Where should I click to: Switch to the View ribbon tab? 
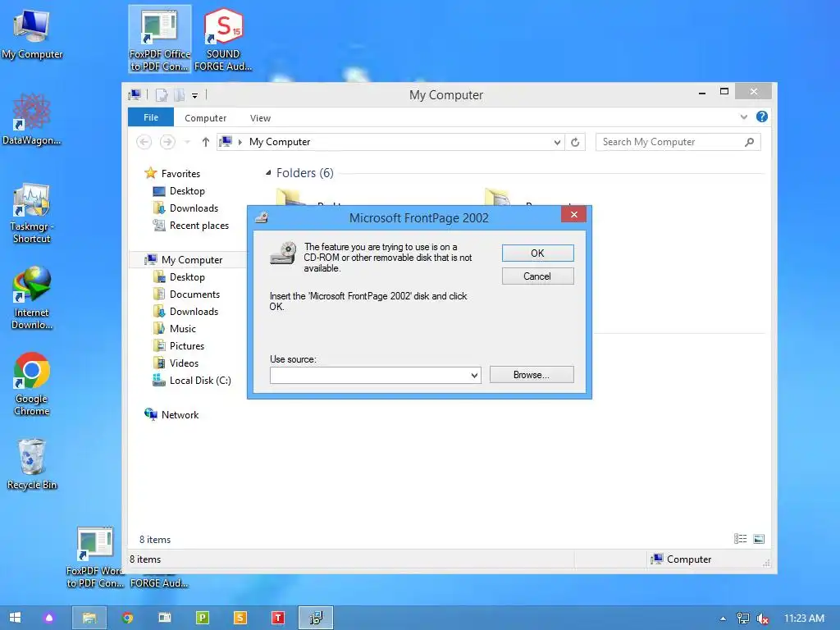click(260, 118)
